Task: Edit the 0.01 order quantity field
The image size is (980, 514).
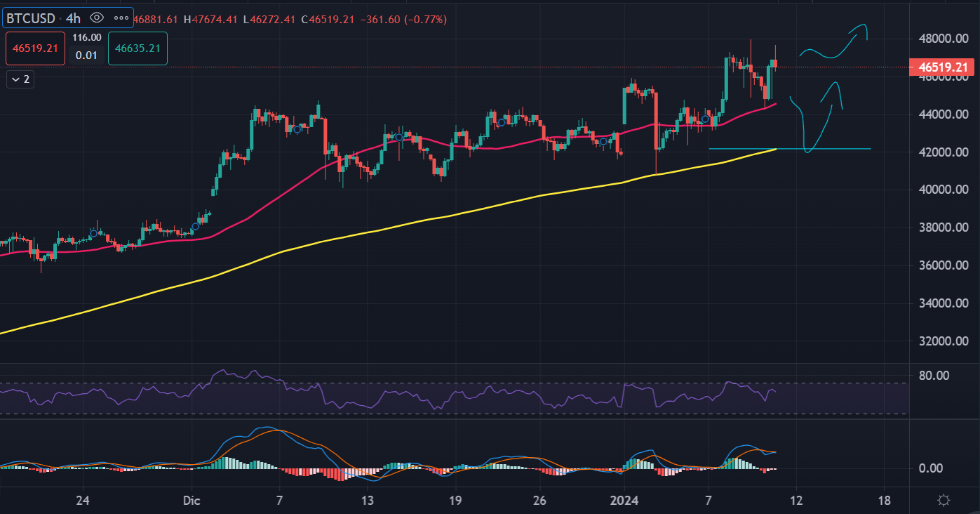Action: [87, 55]
